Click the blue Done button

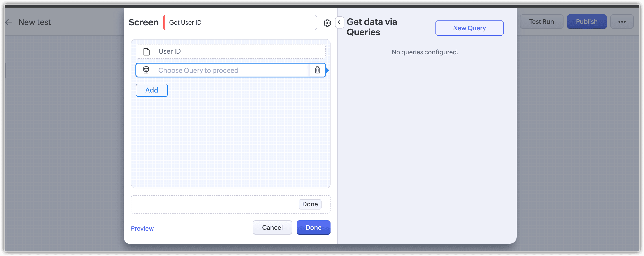pyautogui.click(x=313, y=227)
